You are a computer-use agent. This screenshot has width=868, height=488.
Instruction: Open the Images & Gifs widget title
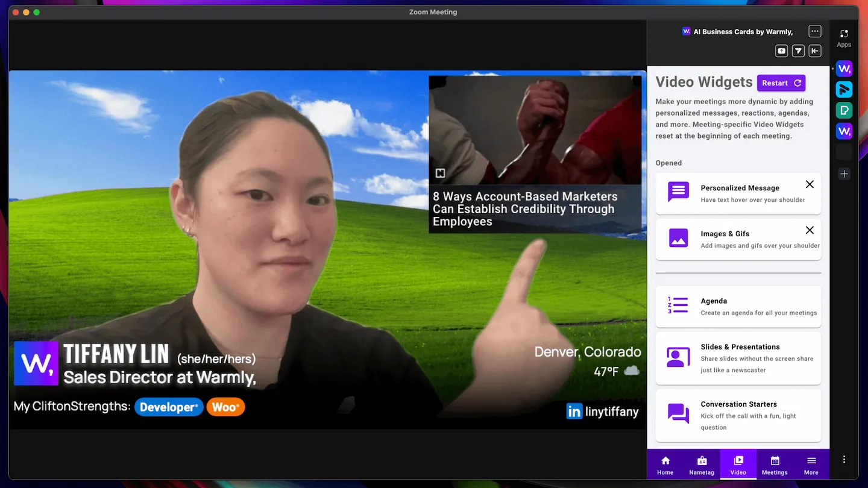click(x=725, y=234)
